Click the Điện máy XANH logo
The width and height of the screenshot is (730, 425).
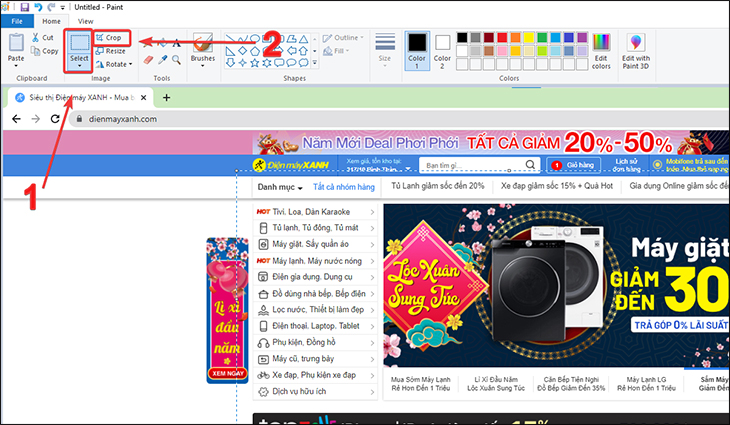[x=291, y=165]
